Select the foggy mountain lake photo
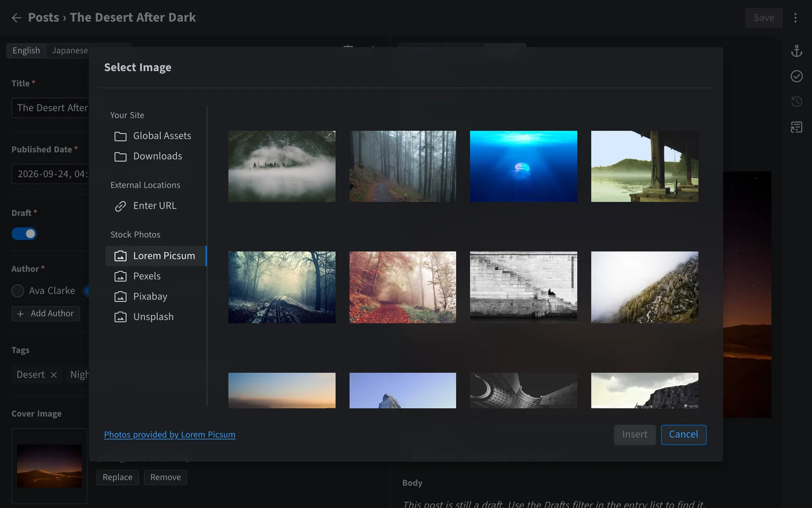The image size is (812, 508). pyautogui.click(x=282, y=166)
